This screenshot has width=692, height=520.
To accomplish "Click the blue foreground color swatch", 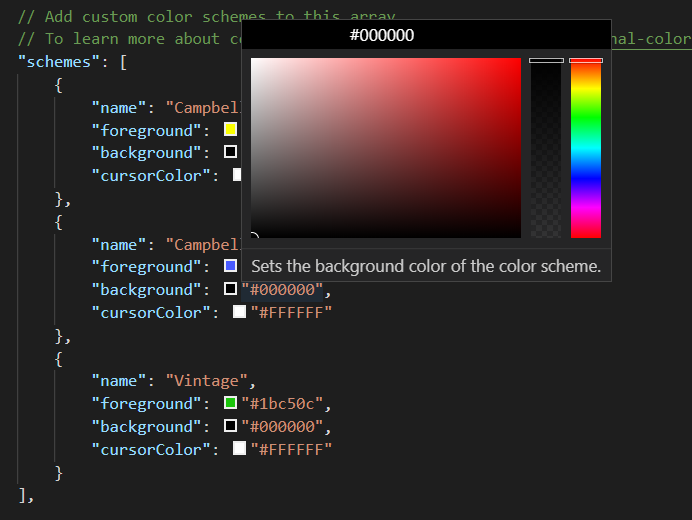I will point(230,266).
